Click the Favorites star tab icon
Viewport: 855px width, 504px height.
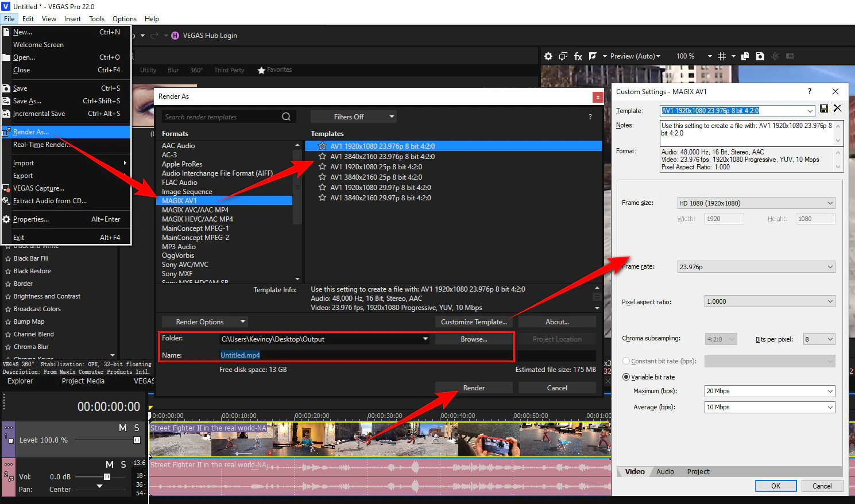click(261, 70)
